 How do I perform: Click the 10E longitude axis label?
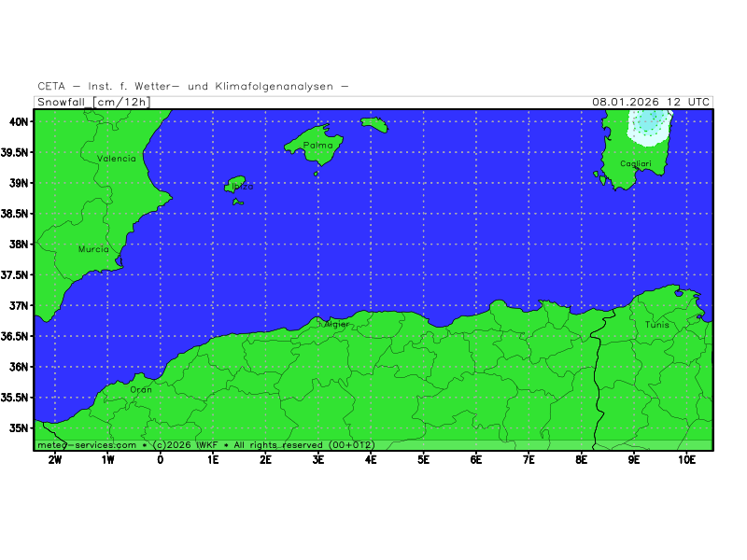[x=686, y=459]
